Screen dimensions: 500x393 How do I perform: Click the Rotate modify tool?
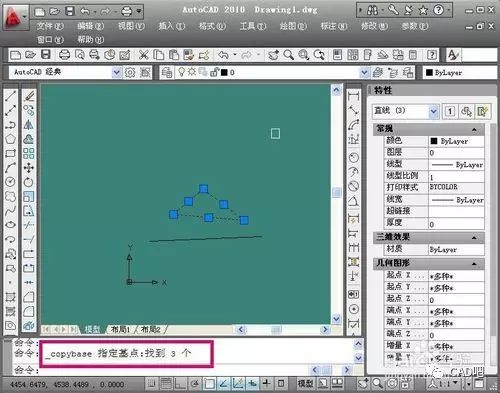[29, 182]
